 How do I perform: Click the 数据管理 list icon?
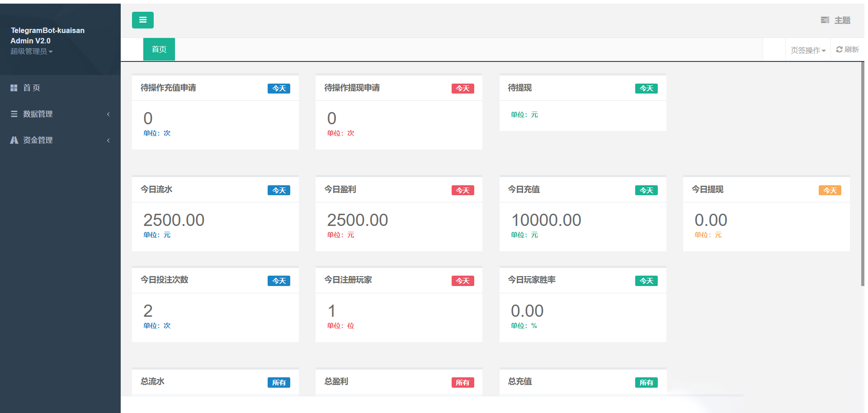click(14, 114)
